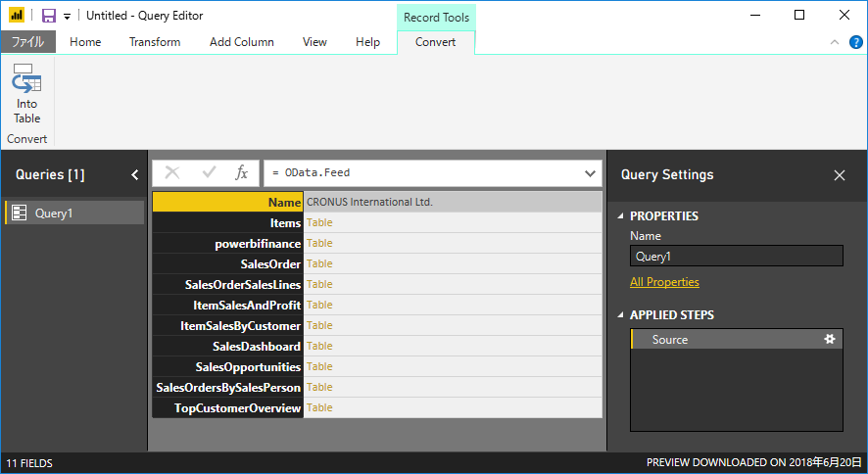The height and width of the screenshot is (474, 868).
Task: Click the Items field label
Action: point(285,223)
